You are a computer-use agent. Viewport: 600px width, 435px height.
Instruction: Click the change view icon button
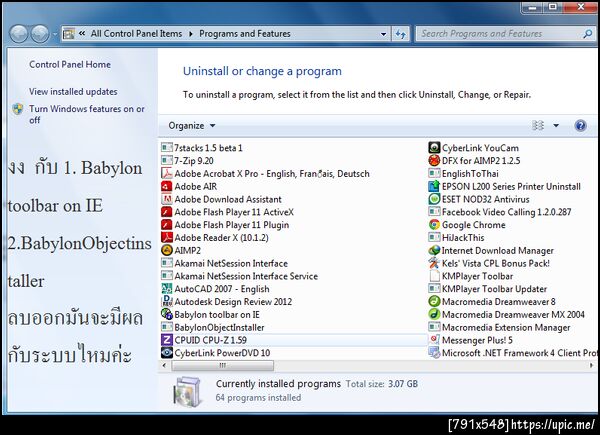pos(538,125)
